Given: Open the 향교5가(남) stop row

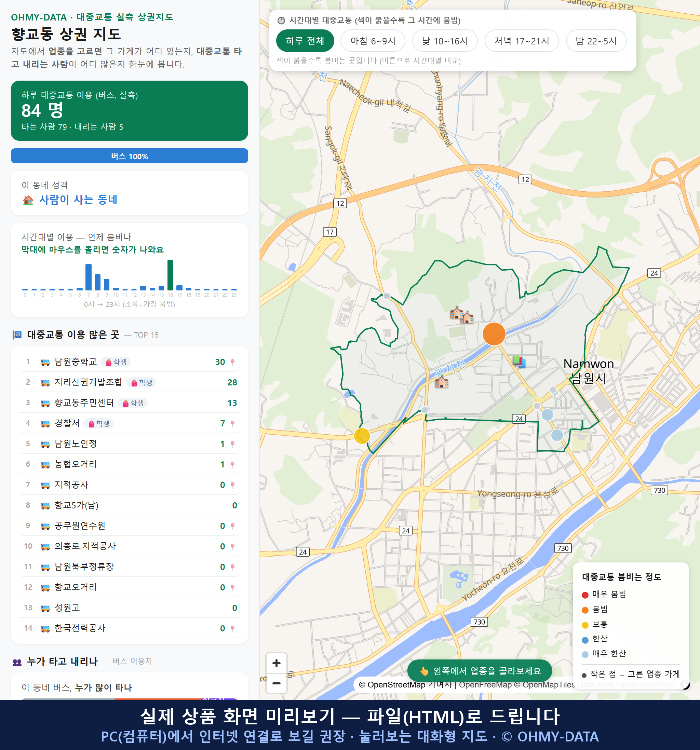Looking at the screenshot, I should coord(130,505).
